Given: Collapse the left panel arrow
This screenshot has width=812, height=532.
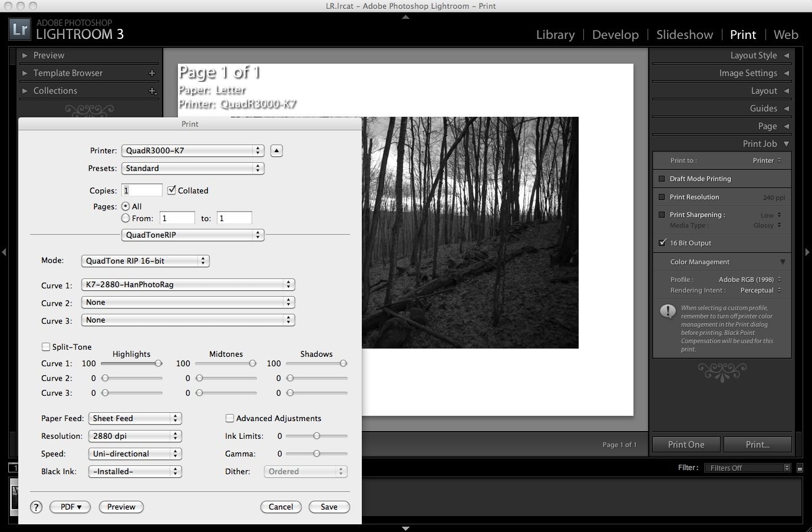Looking at the screenshot, I should click(x=4, y=252).
